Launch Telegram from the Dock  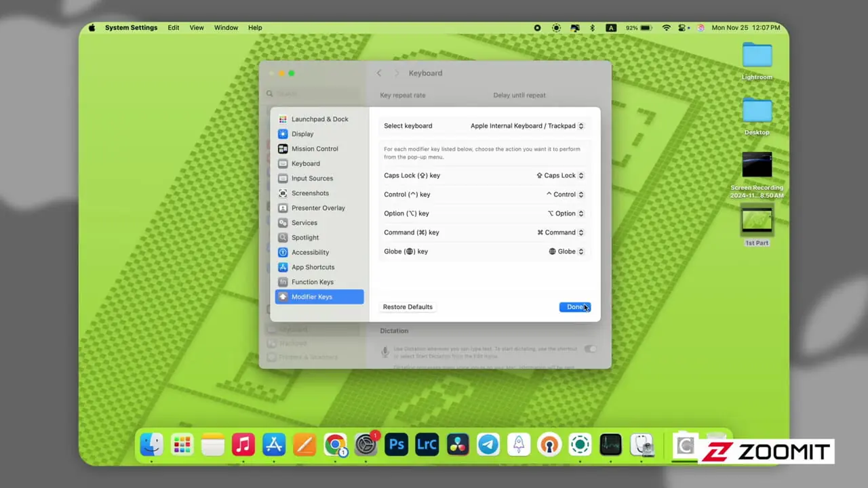click(488, 445)
